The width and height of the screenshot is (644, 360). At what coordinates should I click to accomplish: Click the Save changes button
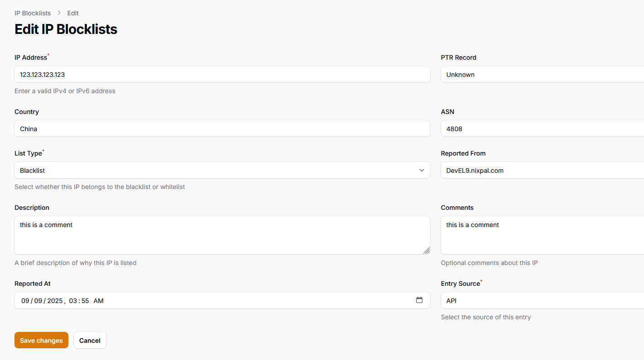[x=41, y=341]
